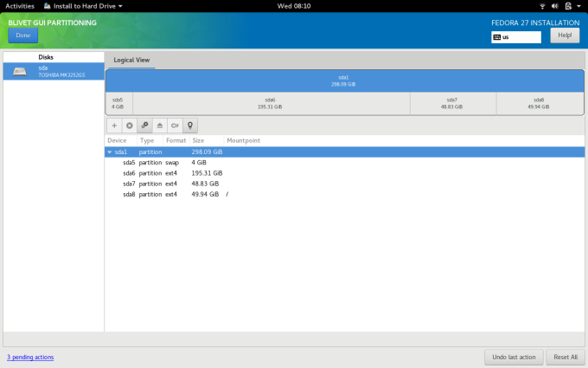Click the Help! button
Image resolution: width=588 pixels, height=368 pixels.
[565, 36]
